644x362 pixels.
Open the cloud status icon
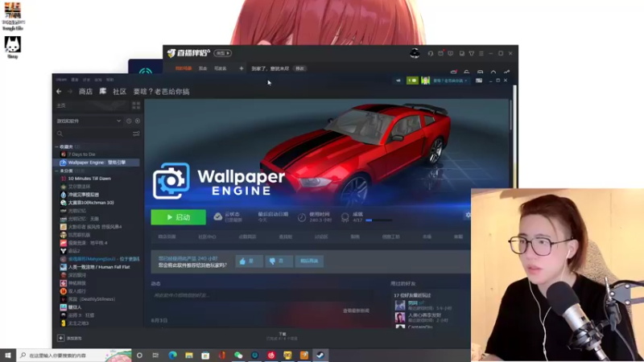pyautogui.click(x=218, y=216)
